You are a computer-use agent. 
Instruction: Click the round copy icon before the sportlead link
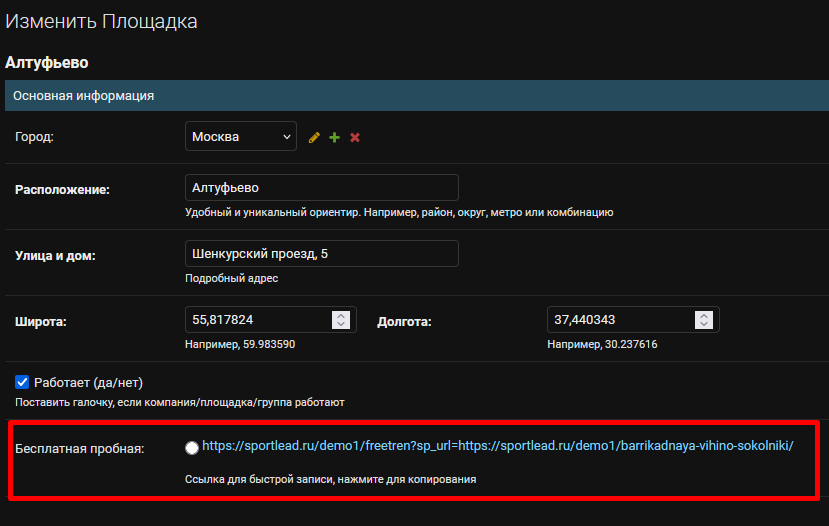tap(192, 448)
